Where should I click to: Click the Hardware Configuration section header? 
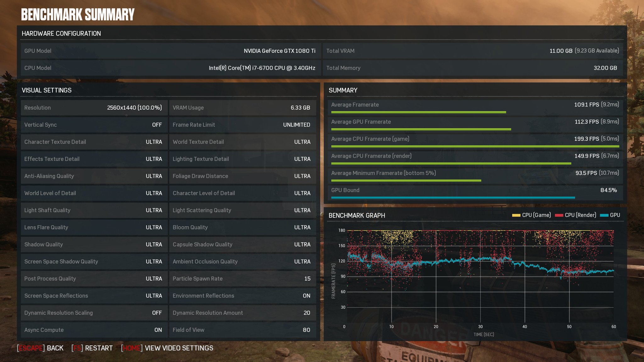click(x=61, y=34)
